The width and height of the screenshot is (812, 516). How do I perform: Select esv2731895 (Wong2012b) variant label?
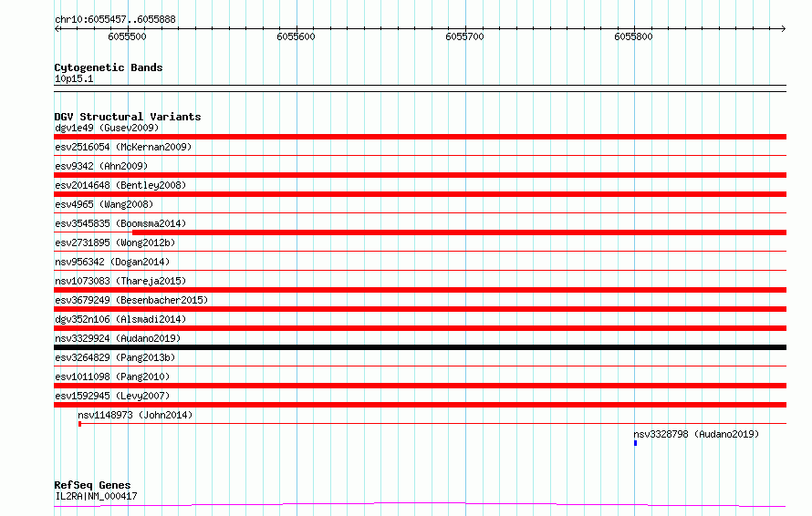(x=115, y=243)
